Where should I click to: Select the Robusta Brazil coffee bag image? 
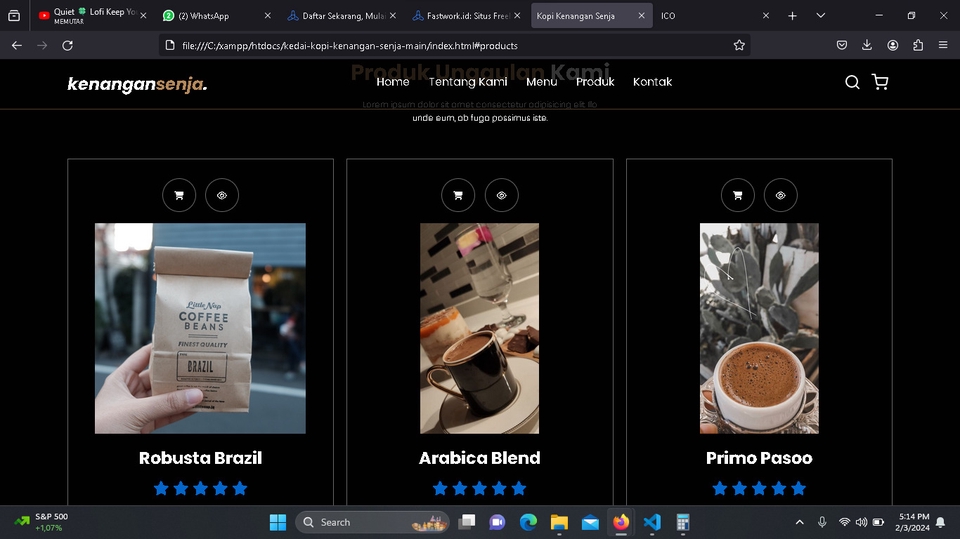(200, 328)
